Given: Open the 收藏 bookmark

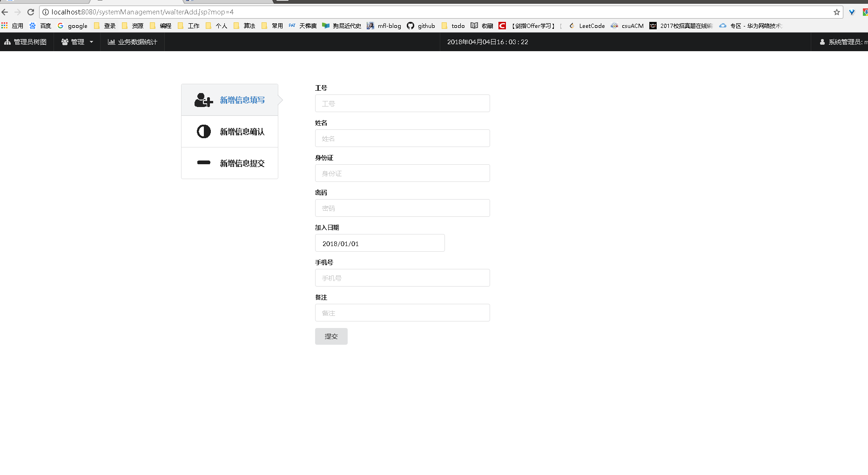Looking at the screenshot, I should click(x=482, y=26).
